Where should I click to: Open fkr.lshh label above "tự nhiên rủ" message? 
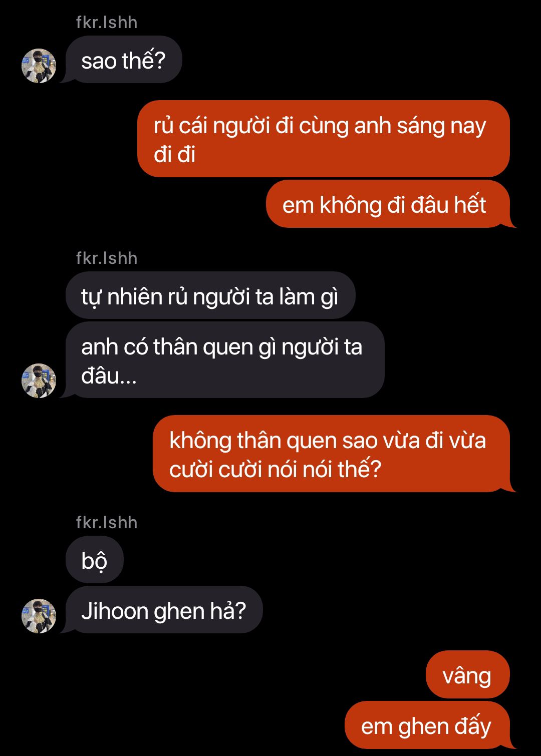click(107, 258)
